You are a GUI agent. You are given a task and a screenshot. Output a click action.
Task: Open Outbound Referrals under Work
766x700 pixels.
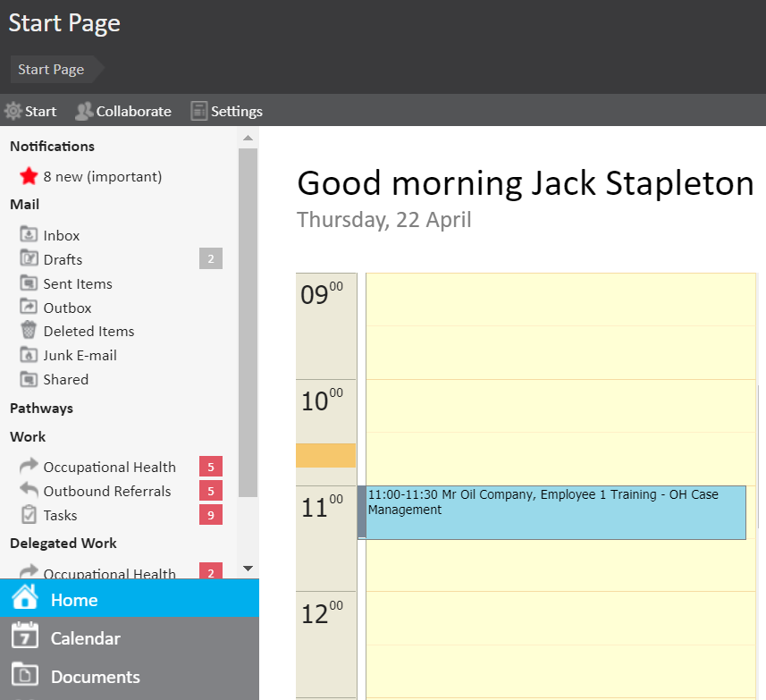point(106,491)
